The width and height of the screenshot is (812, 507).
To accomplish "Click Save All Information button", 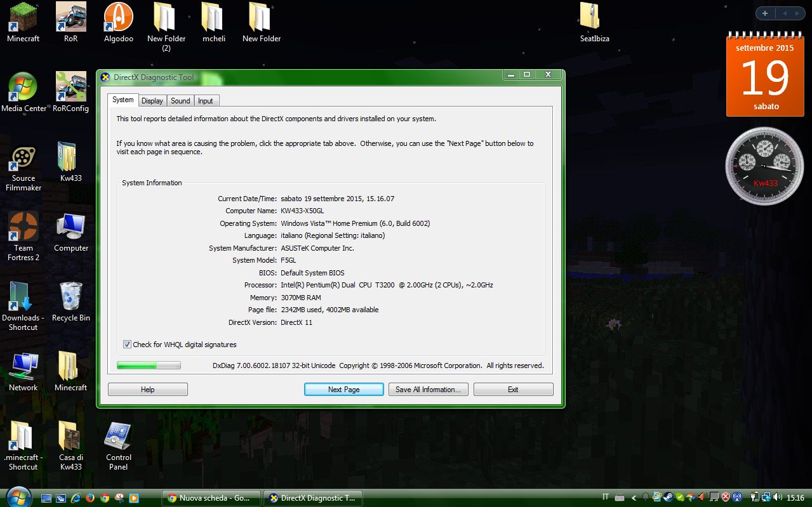I will click(429, 390).
